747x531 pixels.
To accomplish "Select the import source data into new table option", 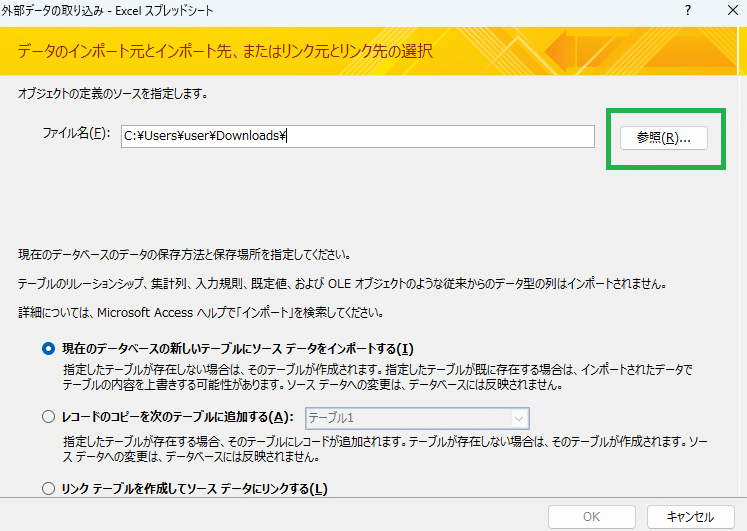I will click(48, 349).
